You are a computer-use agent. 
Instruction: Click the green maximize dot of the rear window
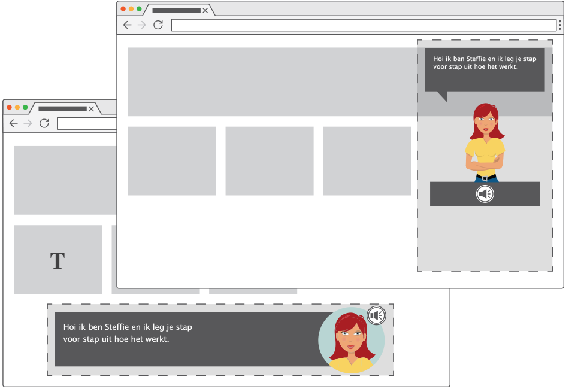(x=25, y=107)
